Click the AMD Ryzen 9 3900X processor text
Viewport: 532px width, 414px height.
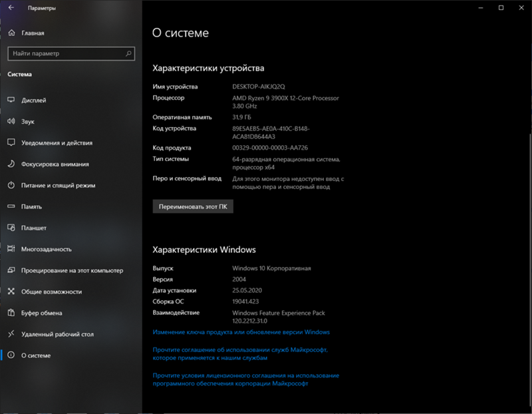point(285,102)
